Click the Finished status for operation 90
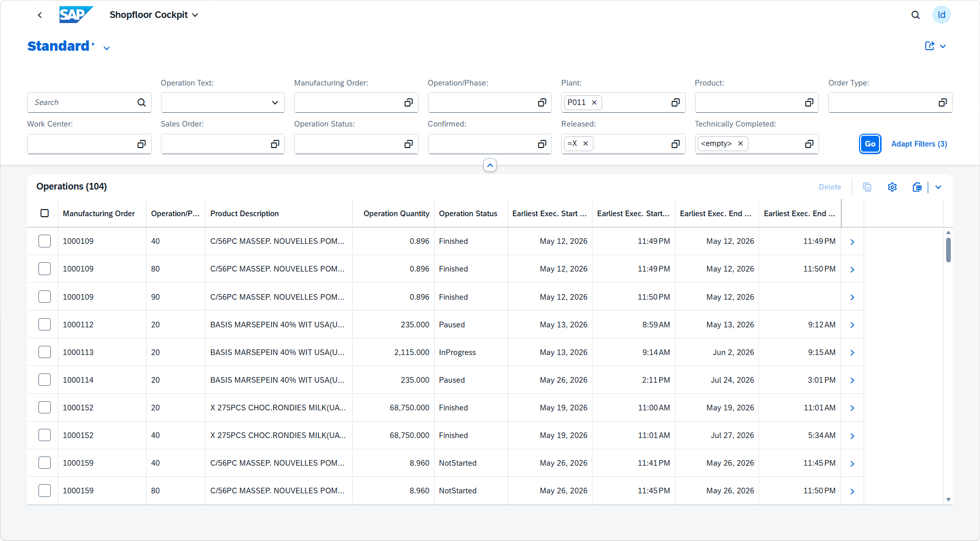The height and width of the screenshot is (541, 980). coord(454,297)
